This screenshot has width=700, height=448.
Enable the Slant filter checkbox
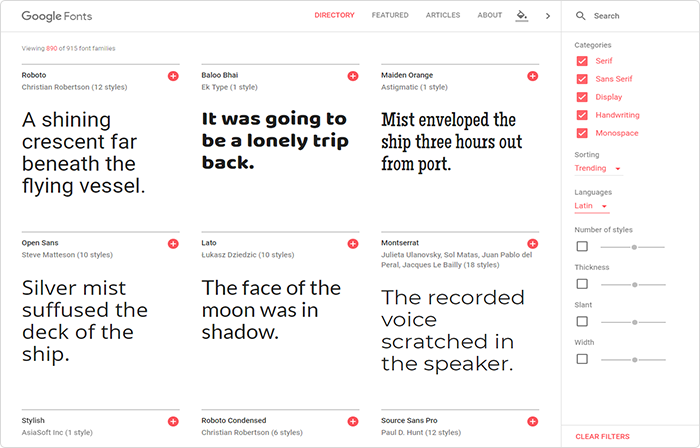582,321
